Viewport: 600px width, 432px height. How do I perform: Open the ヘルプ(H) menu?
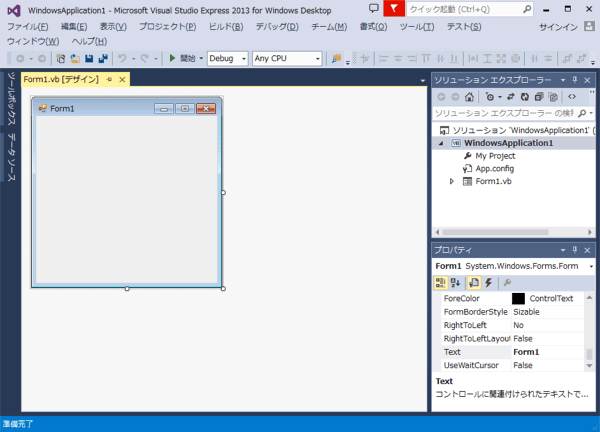(89, 41)
